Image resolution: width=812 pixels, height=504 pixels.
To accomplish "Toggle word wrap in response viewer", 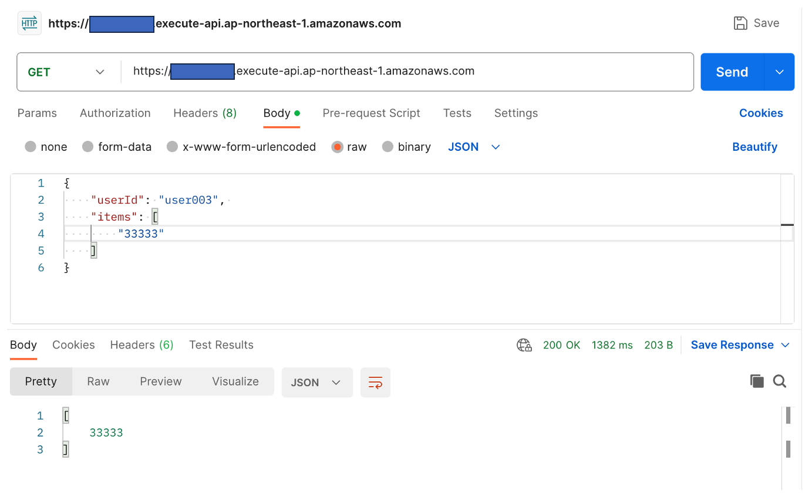I will (x=375, y=383).
